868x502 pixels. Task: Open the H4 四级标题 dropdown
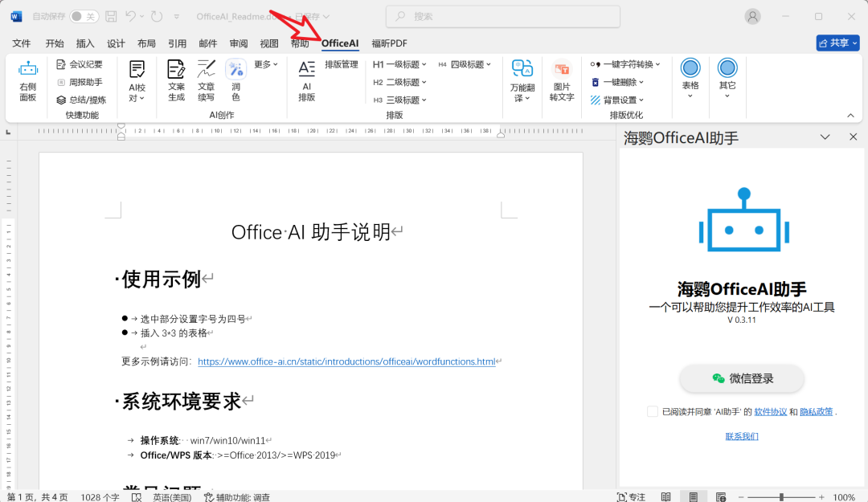pyautogui.click(x=465, y=65)
